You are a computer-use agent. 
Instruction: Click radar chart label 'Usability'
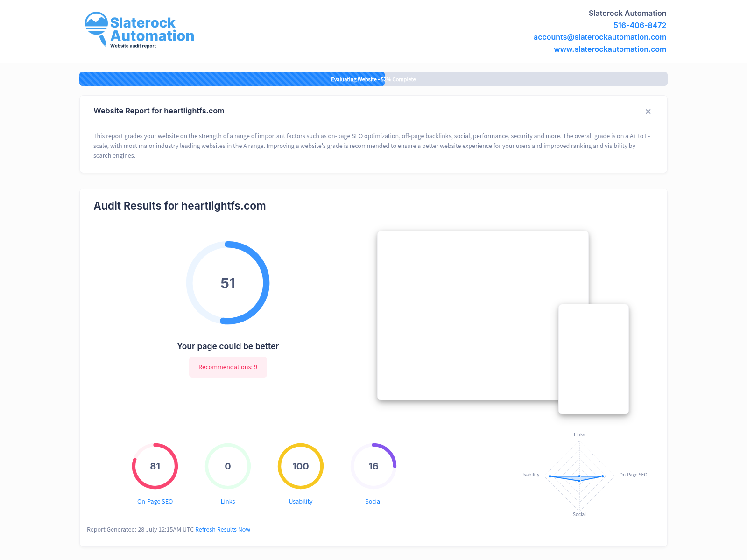(x=530, y=475)
